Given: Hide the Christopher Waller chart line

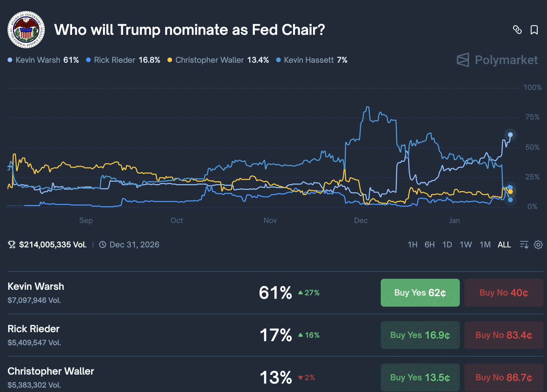Looking at the screenshot, I should click(x=209, y=60).
